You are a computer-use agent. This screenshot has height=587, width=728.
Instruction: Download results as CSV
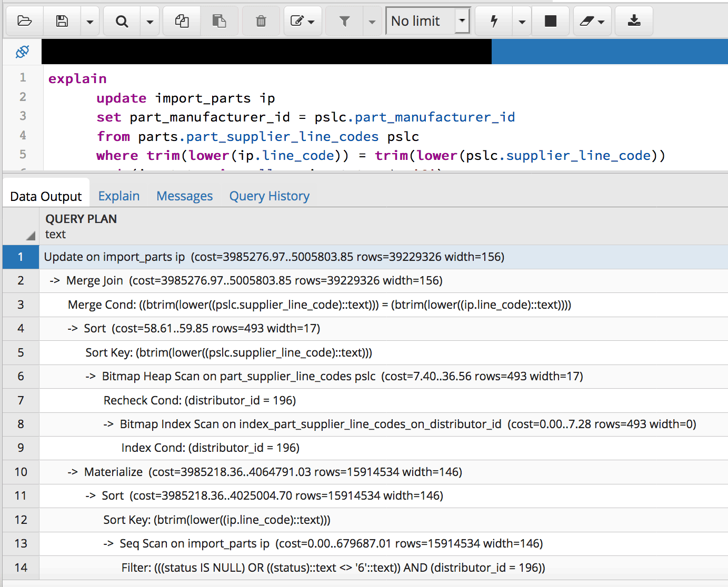pos(634,21)
